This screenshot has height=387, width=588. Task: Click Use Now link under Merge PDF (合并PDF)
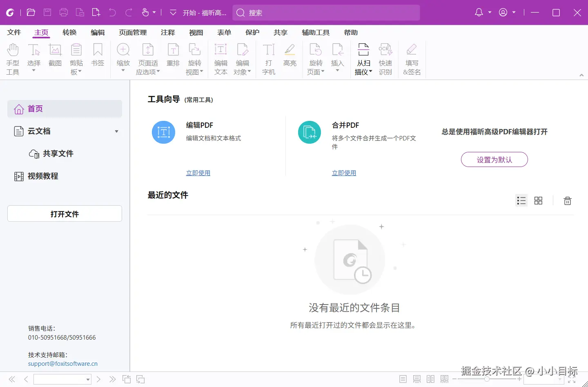click(x=344, y=173)
